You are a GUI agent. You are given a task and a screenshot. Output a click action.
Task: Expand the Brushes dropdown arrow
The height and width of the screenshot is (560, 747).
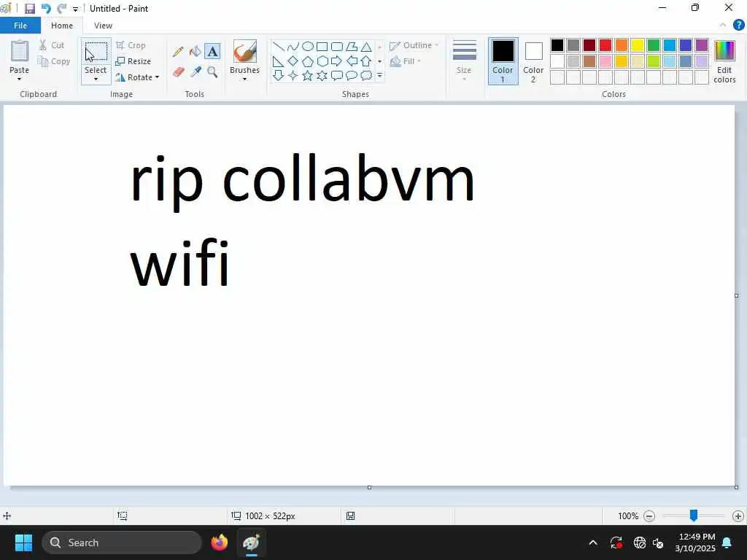point(245,79)
